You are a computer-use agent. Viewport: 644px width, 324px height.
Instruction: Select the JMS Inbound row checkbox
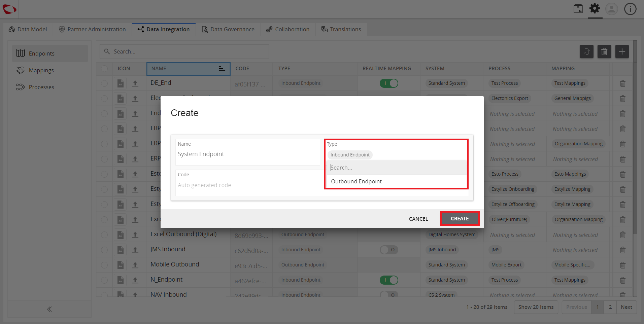(104, 250)
